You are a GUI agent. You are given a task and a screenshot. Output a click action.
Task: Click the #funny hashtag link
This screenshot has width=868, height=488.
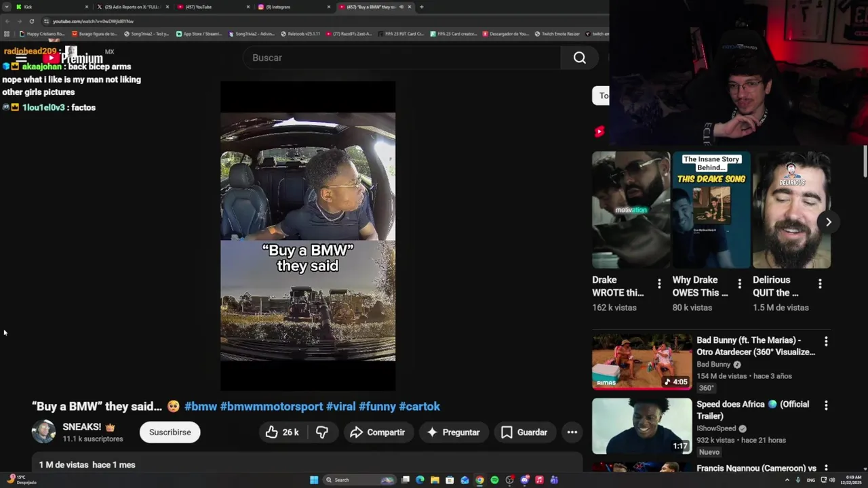[377, 406]
